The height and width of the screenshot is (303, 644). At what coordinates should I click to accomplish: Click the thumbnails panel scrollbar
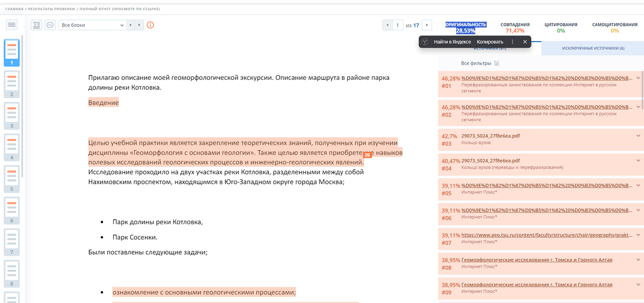[x=23, y=107]
